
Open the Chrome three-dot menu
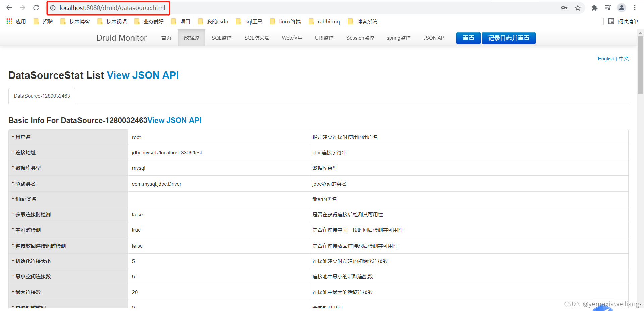635,8
